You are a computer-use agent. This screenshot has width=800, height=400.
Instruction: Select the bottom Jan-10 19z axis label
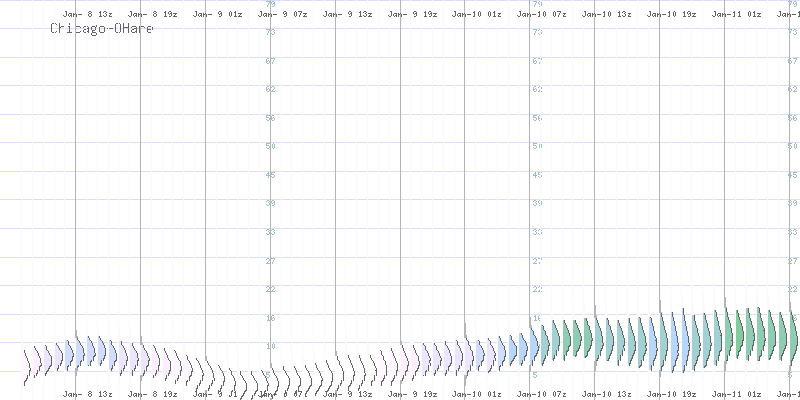click(x=671, y=394)
